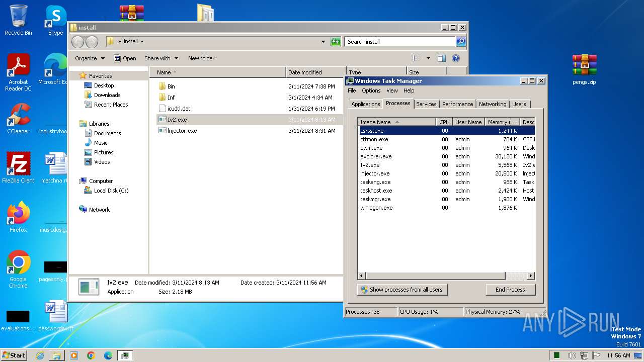Open Windows Media Player taskbar icon
Viewport: 644px width, 362px height.
click(74, 355)
